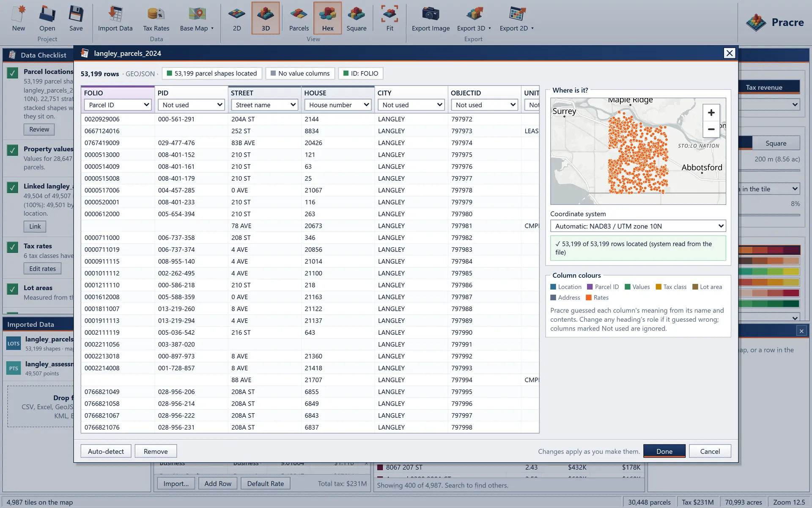
Task: Open the Coordinate system dropdown
Action: pos(638,226)
